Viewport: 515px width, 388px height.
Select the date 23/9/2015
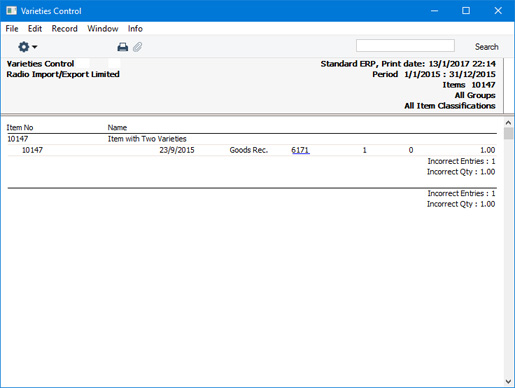pos(177,150)
